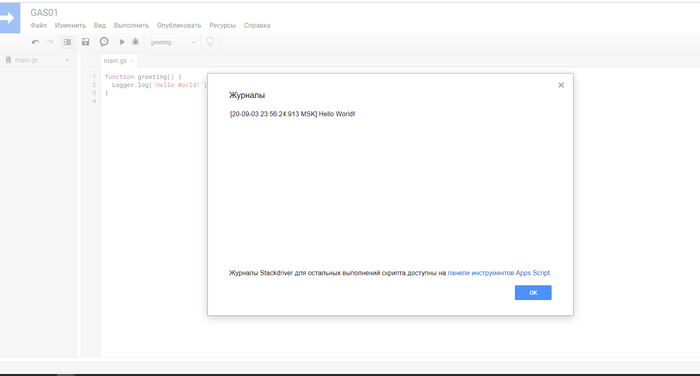Open the Ресурсы menu
Screen dimensions: 700x376
[222, 25]
